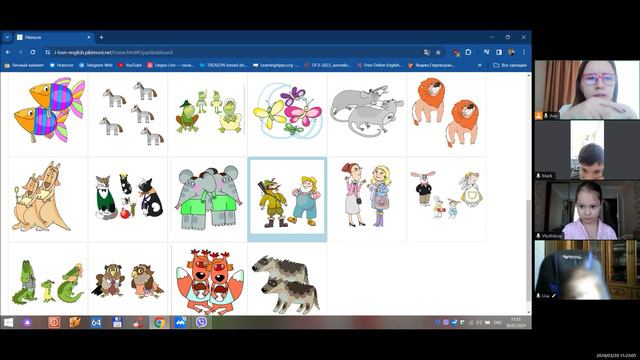Open the Все закладки bookmarks folder
This screenshot has width=640, height=360.
coord(510,65)
